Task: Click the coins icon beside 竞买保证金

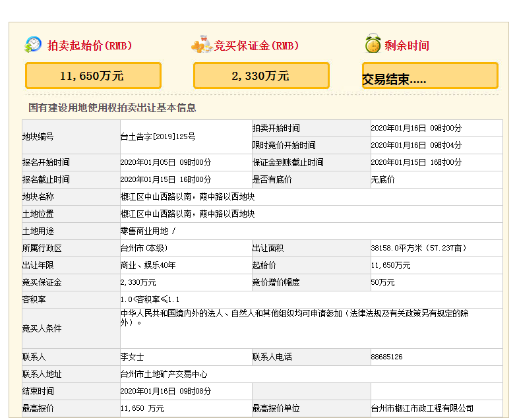Action: coord(202,45)
